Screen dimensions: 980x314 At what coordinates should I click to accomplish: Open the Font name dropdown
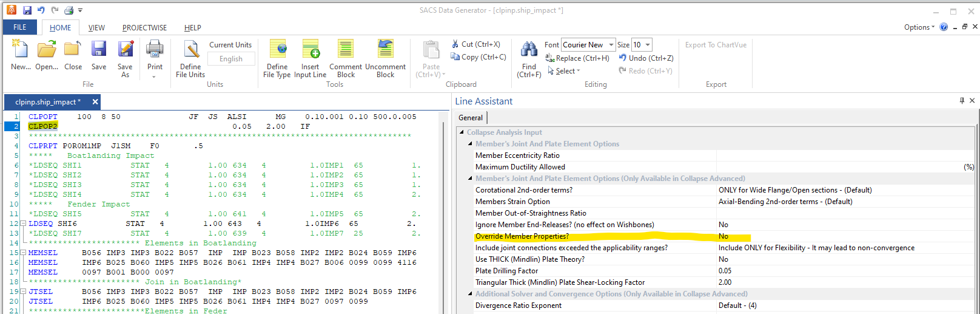[x=611, y=45]
